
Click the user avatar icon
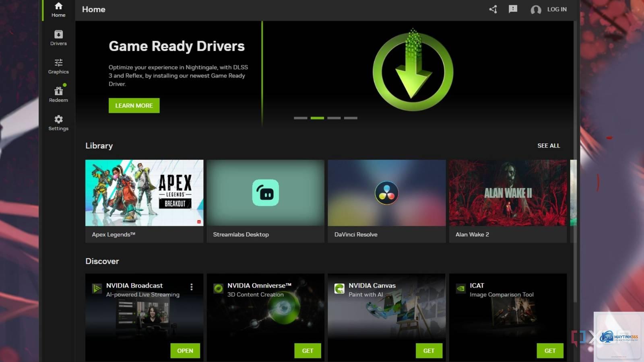coord(536,10)
